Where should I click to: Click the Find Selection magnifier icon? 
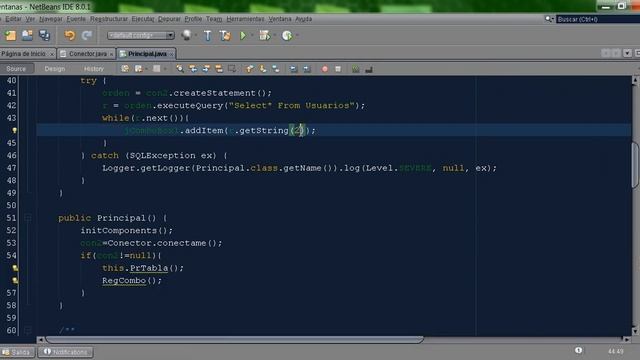click(180, 69)
